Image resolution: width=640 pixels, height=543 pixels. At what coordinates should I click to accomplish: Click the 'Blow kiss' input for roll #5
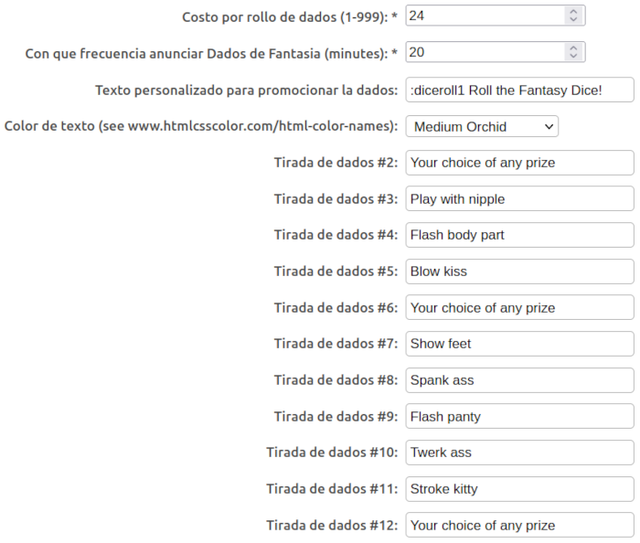519,271
